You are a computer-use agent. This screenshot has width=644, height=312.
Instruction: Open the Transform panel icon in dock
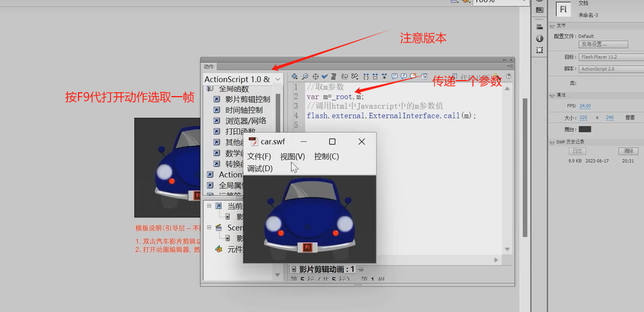tap(540, 50)
